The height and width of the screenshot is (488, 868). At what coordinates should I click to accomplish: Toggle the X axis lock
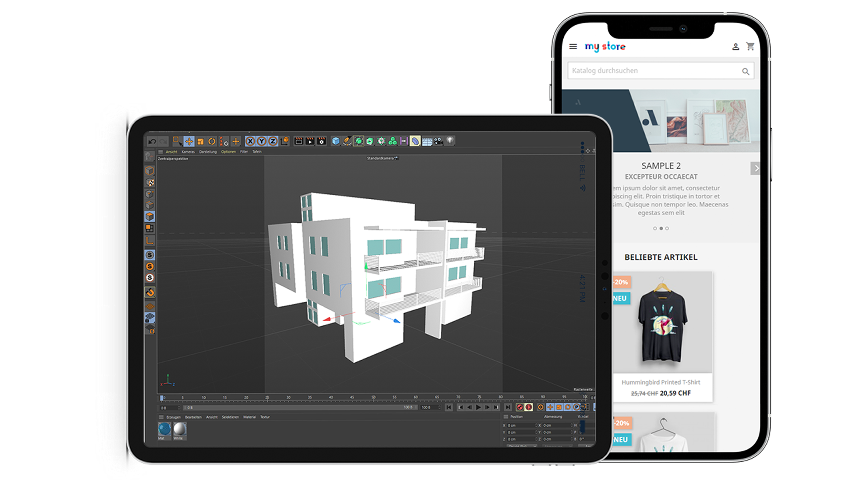[250, 141]
